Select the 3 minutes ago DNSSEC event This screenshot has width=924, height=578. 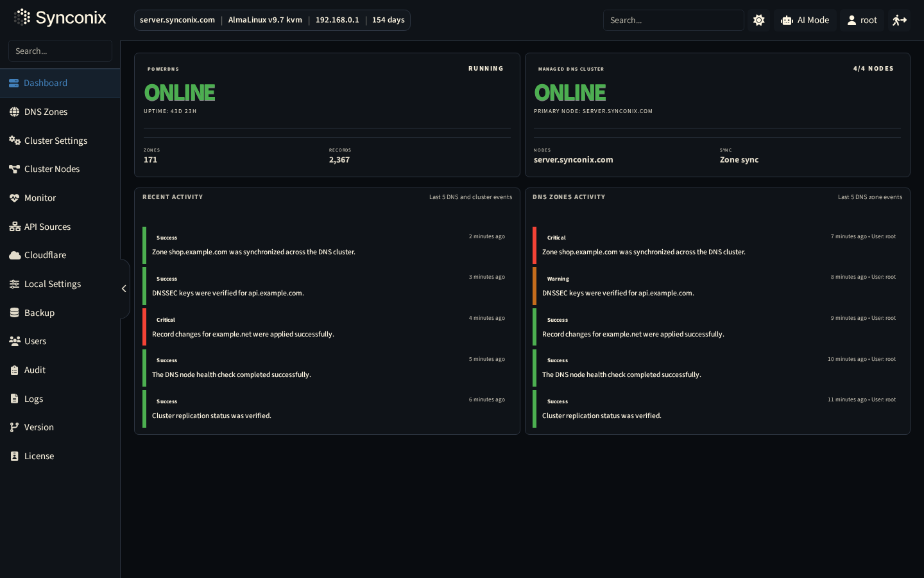[327, 286]
